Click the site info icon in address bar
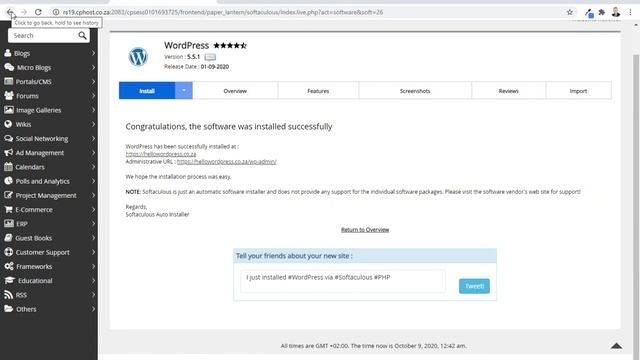 (x=56, y=12)
